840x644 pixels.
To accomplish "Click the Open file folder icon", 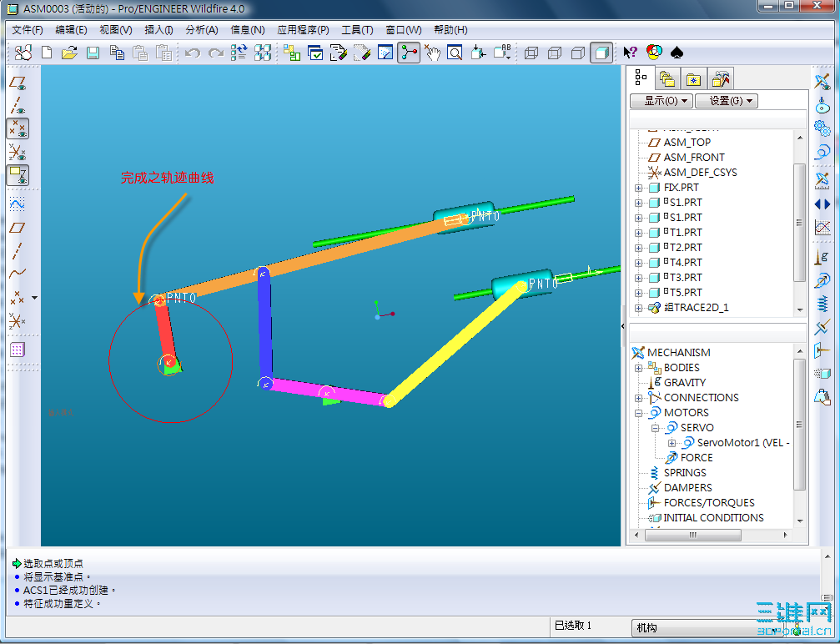I will tap(69, 53).
